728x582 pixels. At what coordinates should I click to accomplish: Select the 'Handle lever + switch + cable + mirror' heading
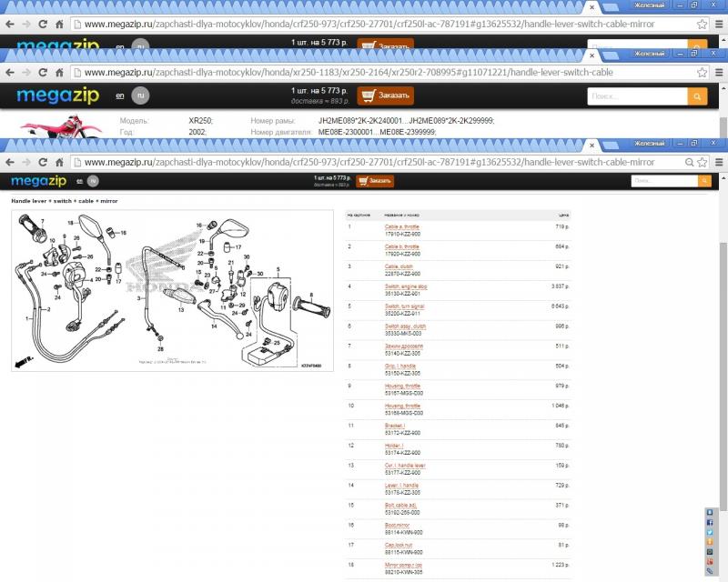(x=65, y=201)
